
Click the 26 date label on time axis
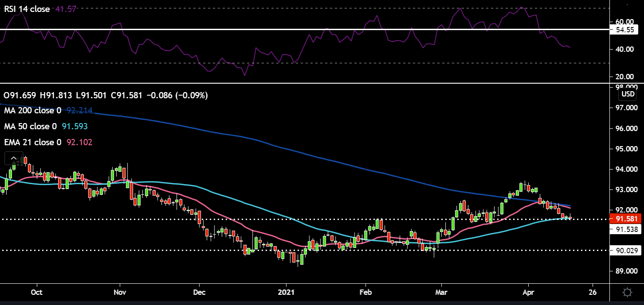[593, 293]
